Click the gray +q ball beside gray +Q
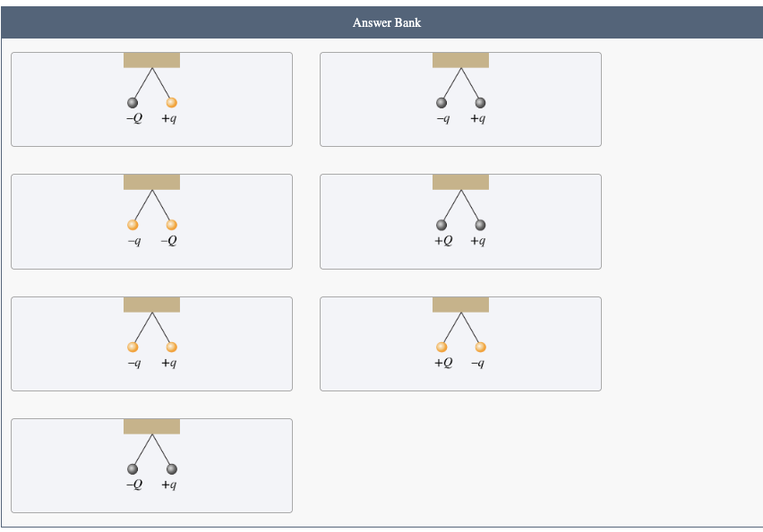 480,225
